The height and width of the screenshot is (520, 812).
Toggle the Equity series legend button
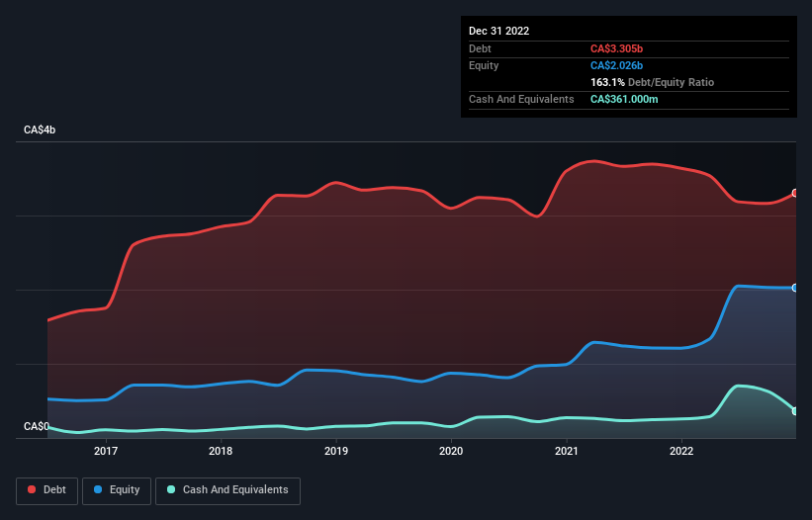(117, 490)
